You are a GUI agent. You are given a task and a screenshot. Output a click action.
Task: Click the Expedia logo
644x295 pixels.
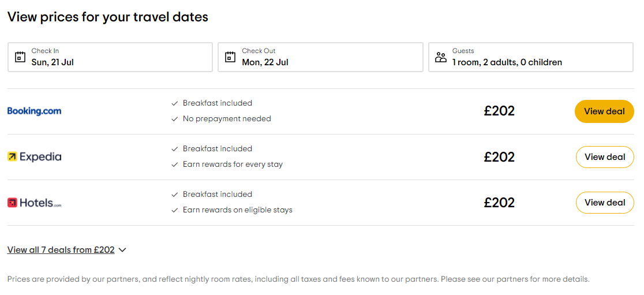34,156
